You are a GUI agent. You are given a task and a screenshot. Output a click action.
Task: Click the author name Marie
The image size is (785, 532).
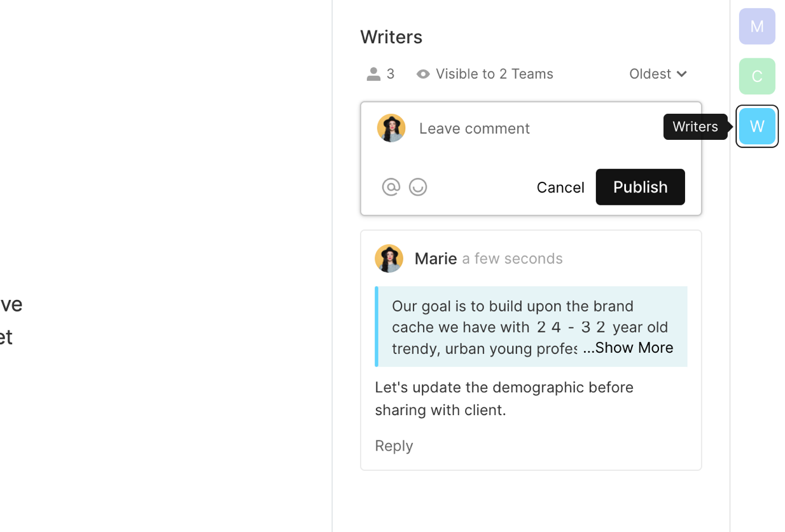tap(435, 259)
